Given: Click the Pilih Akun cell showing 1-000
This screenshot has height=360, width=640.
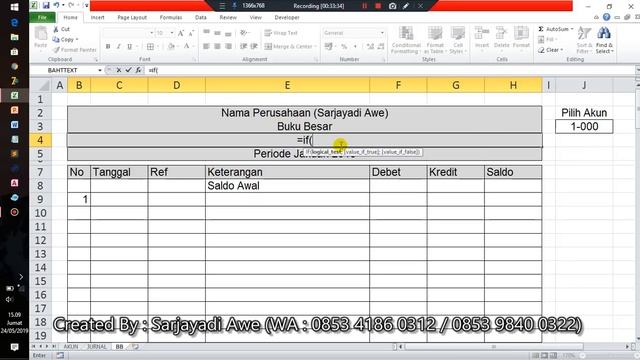Looking at the screenshot, I should pos(584,127).
